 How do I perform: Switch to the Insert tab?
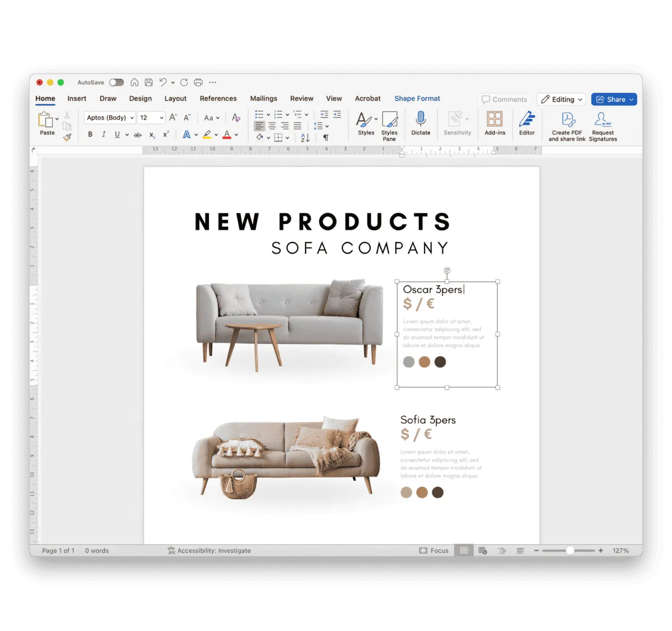[x=77, y=99]
